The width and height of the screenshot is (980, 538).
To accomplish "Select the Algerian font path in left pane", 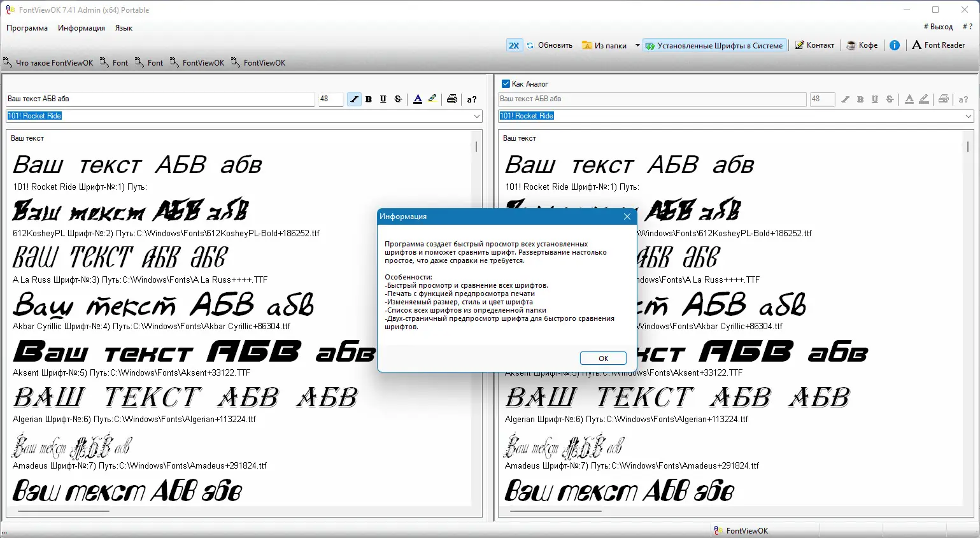I will click(134, 420).
